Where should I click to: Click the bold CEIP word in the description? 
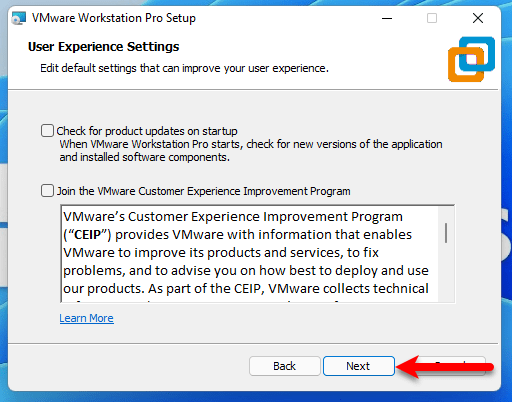pyautogui.click(x=88, y=235)
